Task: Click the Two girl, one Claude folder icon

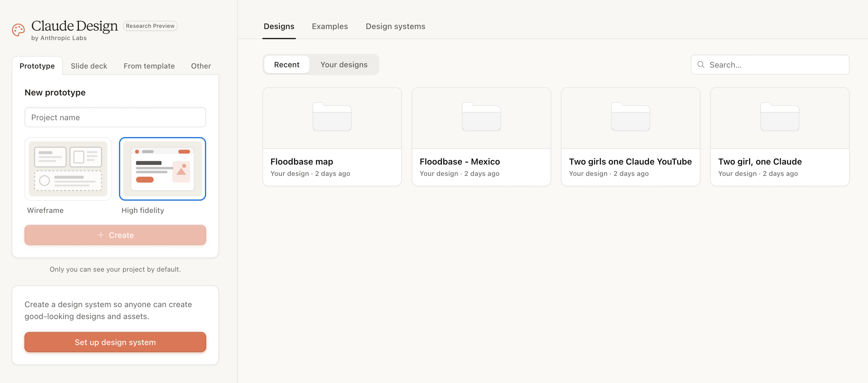Action: pos(780,117)
